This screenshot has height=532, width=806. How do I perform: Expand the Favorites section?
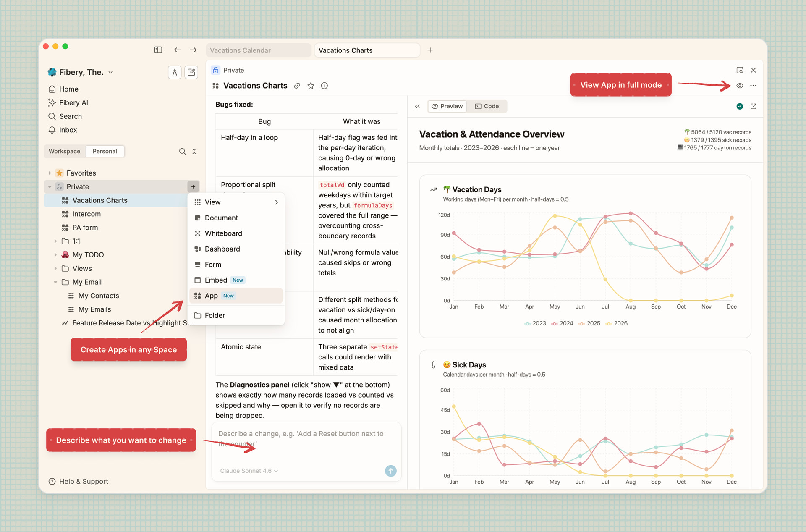50,173
